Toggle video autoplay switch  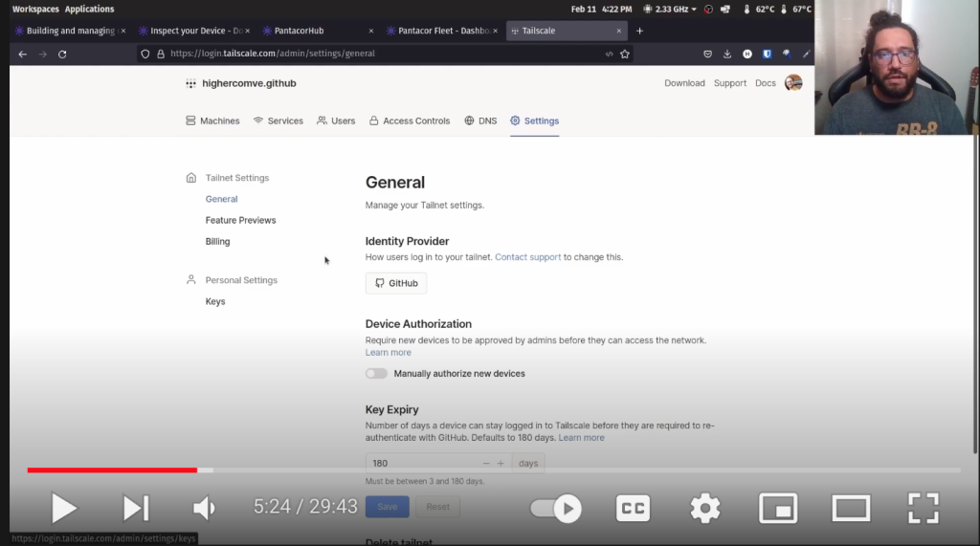tap(556, 508)
